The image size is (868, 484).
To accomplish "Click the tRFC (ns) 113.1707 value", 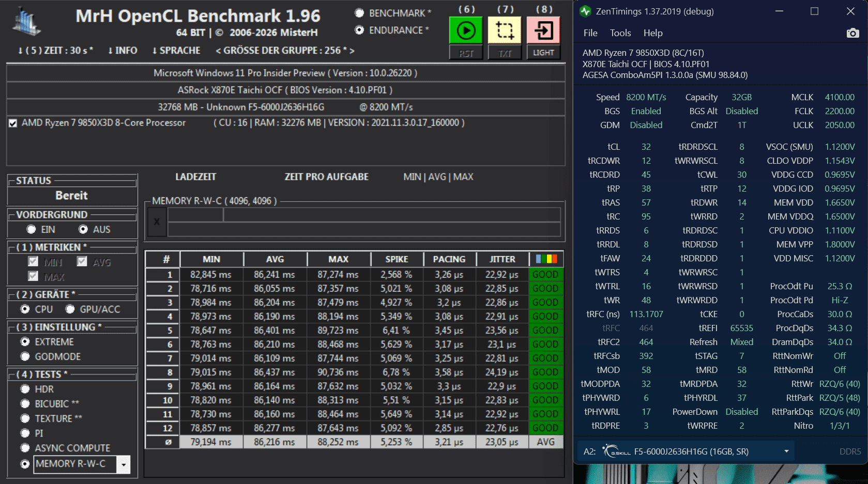I will click(x=646, y=314).
